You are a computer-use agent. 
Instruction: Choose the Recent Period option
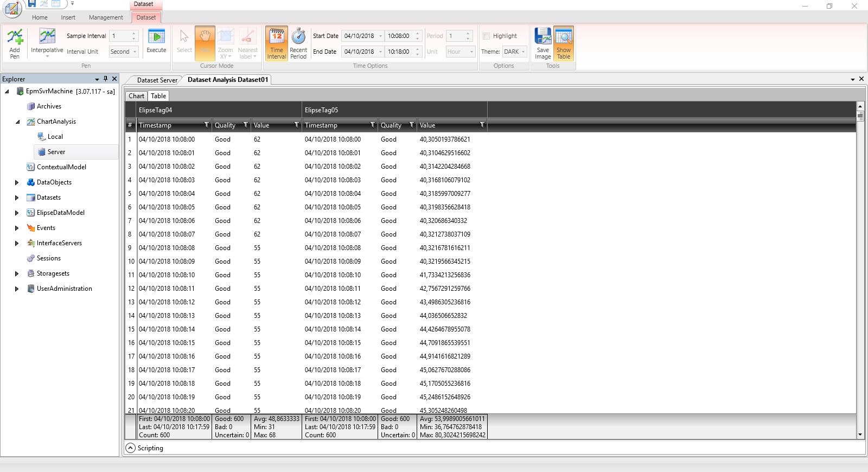coord(298,43)
